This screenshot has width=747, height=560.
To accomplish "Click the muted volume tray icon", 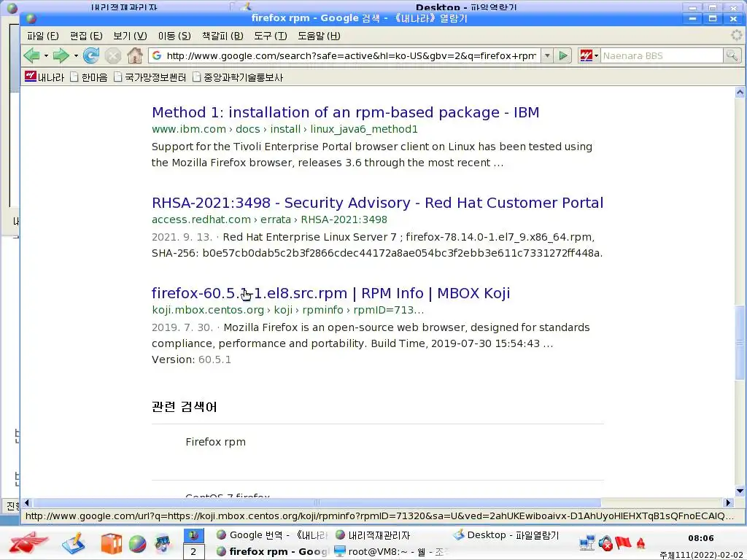I will (605, 542).
